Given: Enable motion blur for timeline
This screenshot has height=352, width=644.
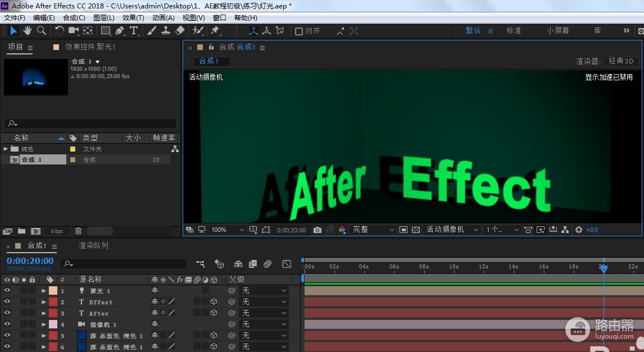Looking at the screenshot, I should 267,264.
